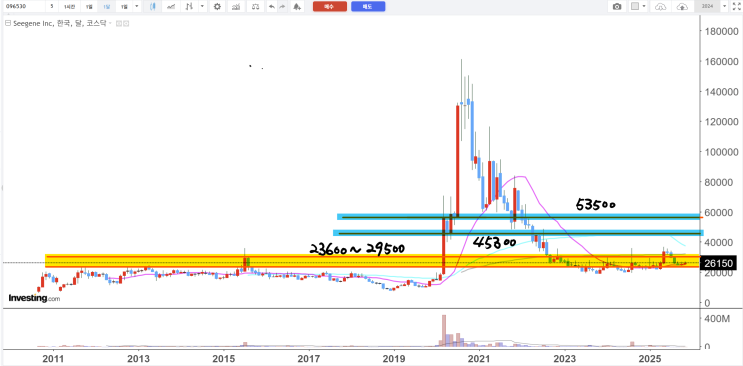Select the 1시간 interval button
The height and width of the screenshot is (366, 743).
coord(69,7)
